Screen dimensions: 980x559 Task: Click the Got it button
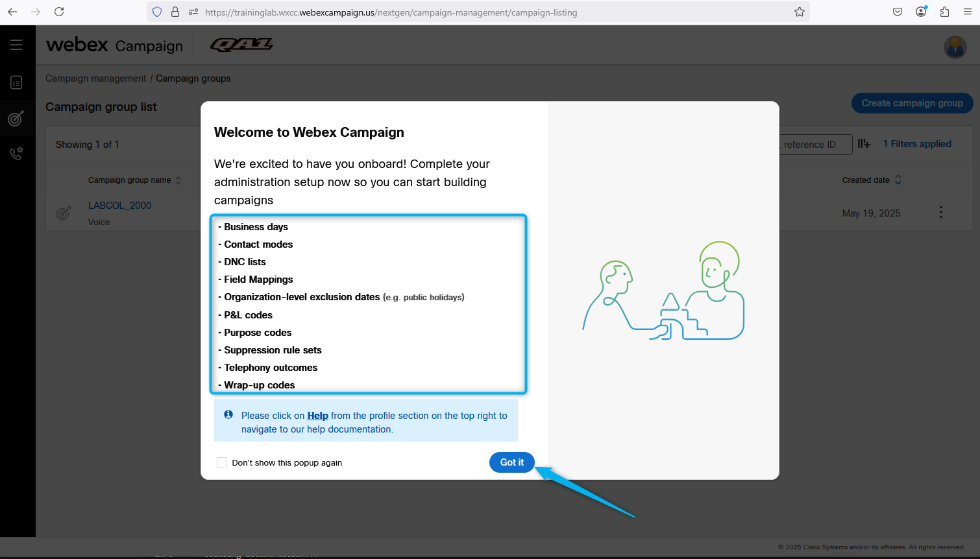coord(511,462)
